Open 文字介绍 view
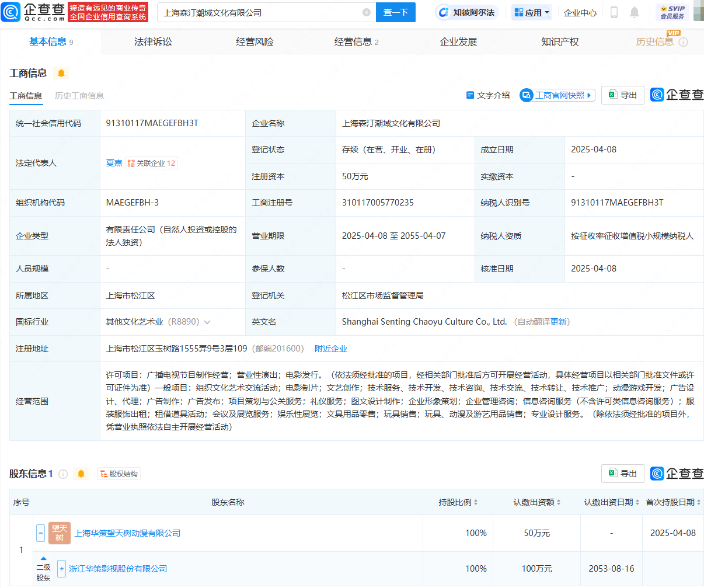 point(488,95)
